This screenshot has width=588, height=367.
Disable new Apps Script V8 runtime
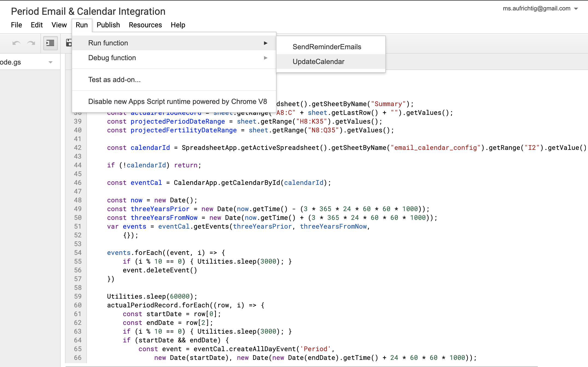174,101
